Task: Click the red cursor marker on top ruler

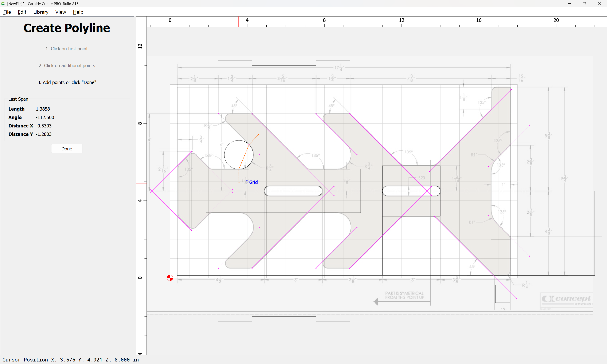Action: tap(239, 22)
